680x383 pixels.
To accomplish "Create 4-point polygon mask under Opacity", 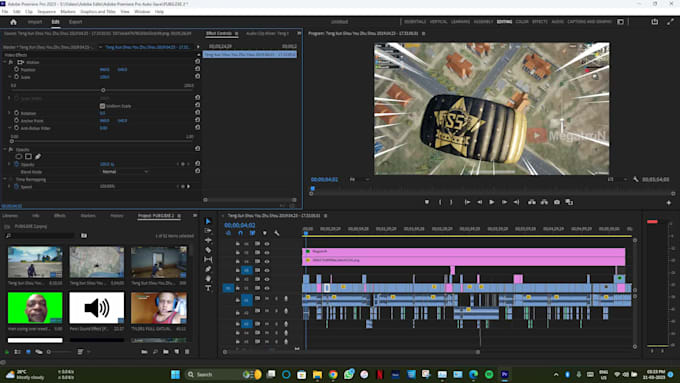I will tap(28, 157).
